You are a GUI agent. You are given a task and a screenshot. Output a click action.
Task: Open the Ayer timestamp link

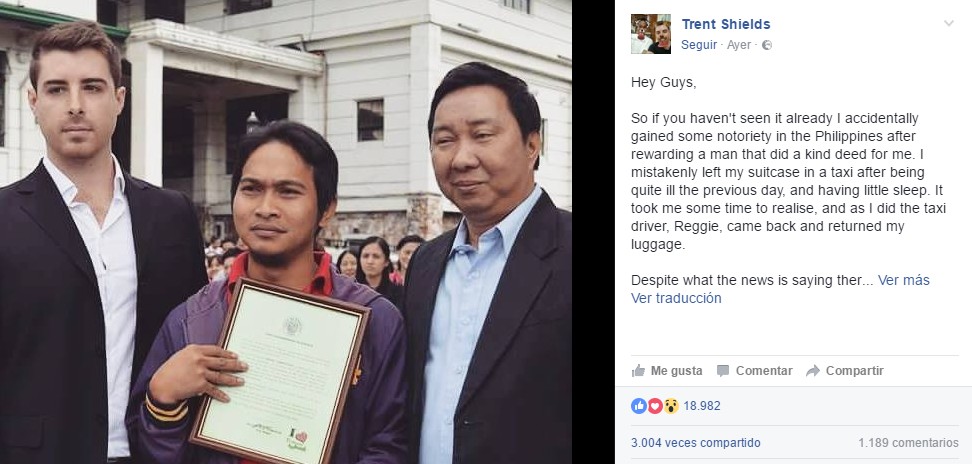click(x=739, y=45)
